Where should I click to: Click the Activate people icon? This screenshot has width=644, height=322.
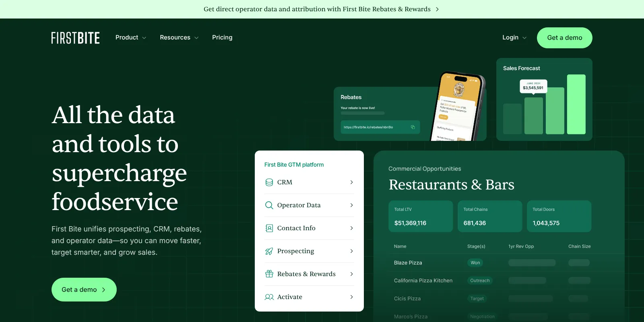point(269,297)
